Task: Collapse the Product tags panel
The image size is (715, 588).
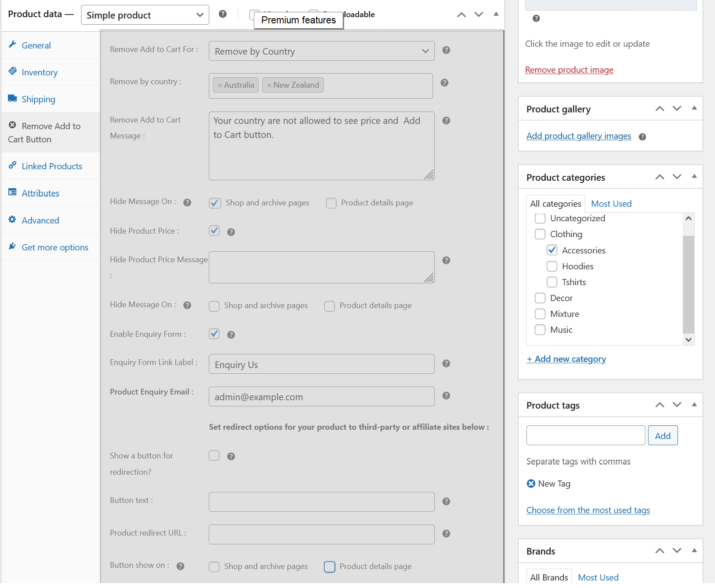Action: 694,404
